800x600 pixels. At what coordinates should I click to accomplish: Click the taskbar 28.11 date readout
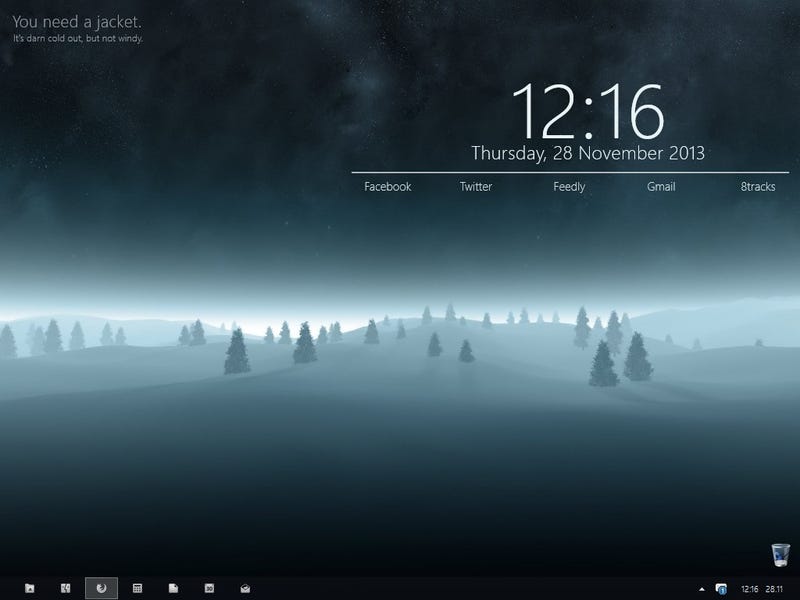pyautogui.click(x=774, y=589)
